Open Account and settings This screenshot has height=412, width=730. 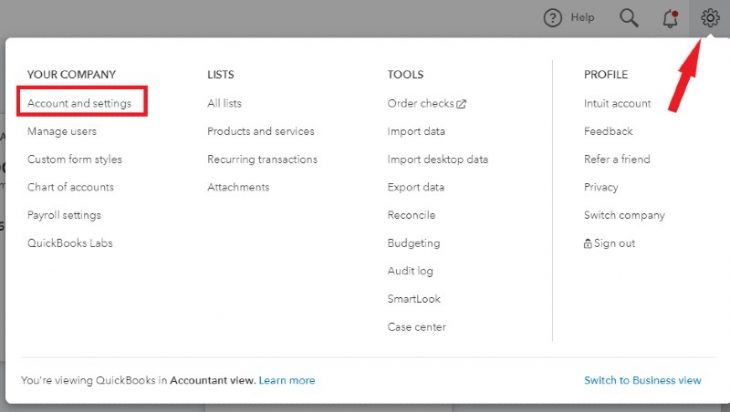[x=79, y=103]
